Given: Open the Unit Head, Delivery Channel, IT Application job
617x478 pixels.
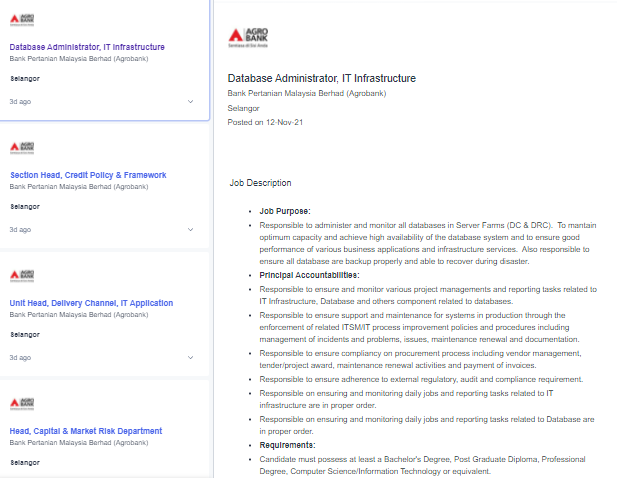Looking at the screenshot, I should click(x=91, y=303).
